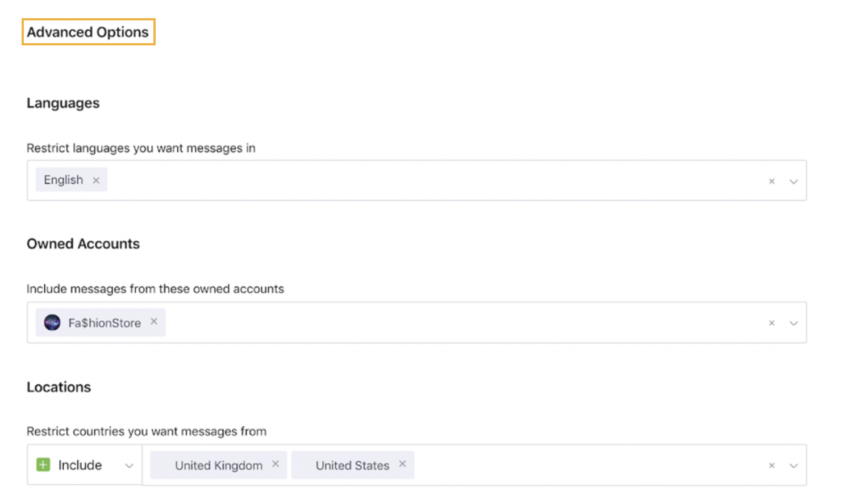The height and width of the screenshot is (504, 851).
Task: Click the English chip label
Action: [63, 180]
